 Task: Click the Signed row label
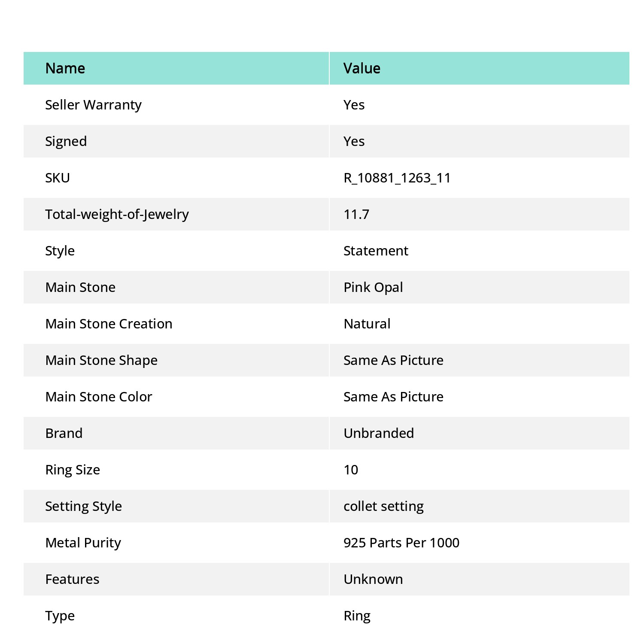(66, 141)
